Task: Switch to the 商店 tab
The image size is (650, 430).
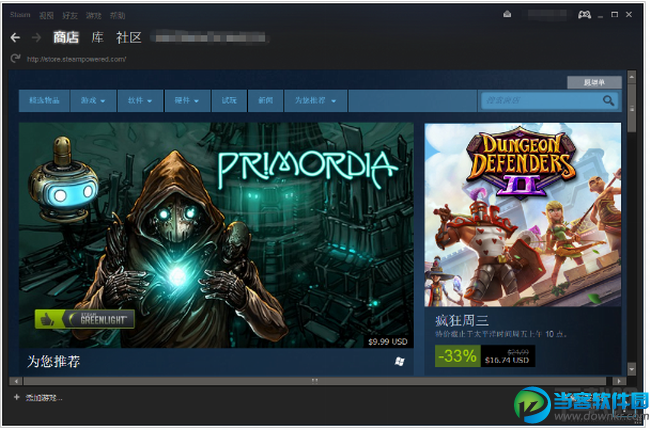Action: point(66,37)
